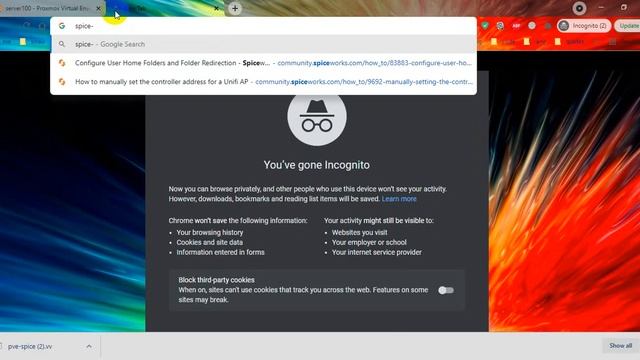Click the green shield extension icon
Viewport: 640px width, 360px height.
coord(485,25)
